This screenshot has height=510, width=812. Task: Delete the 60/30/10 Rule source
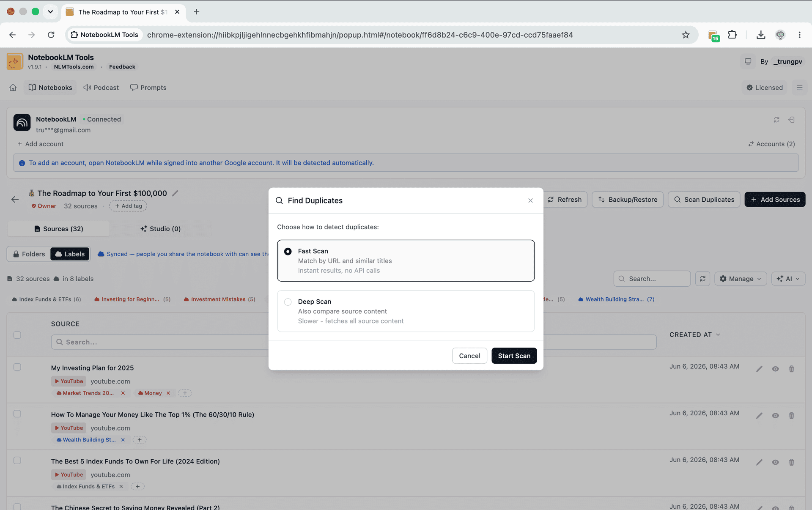pyautogui.click(x=791, y=416)
